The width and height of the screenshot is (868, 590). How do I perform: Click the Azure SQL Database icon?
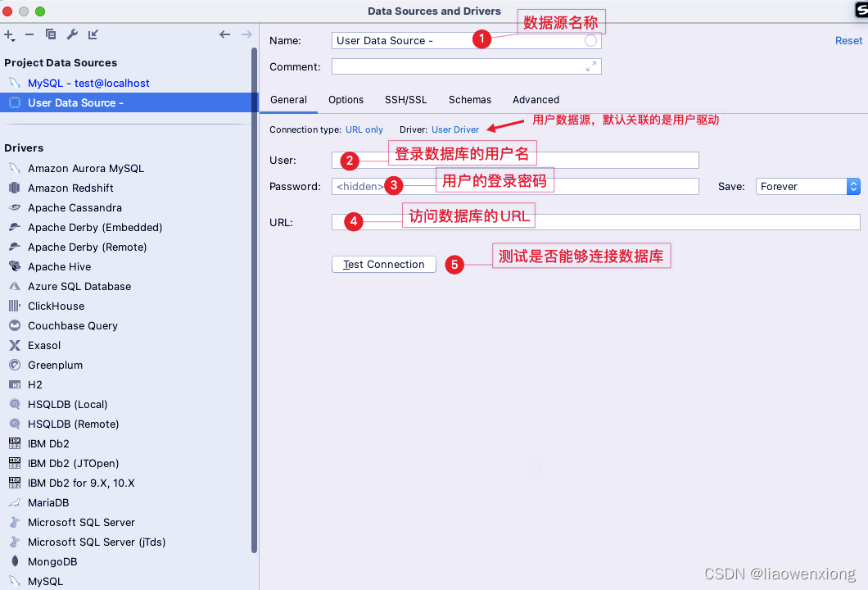click(x=15, y=286)
